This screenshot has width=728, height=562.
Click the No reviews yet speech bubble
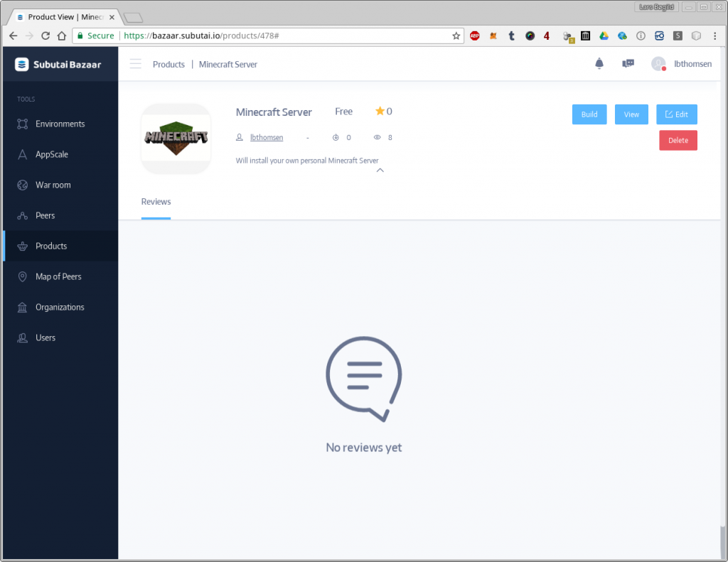[x=364, y=379]
